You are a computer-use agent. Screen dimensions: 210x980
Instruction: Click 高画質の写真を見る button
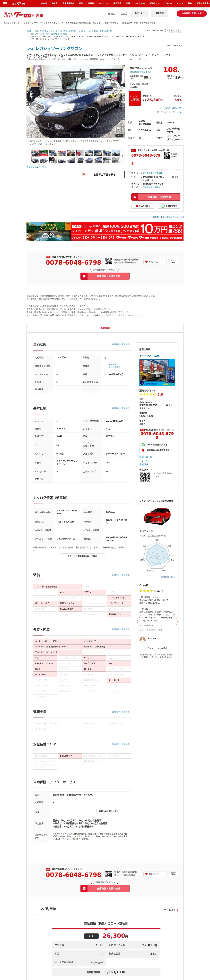(102, 175)
